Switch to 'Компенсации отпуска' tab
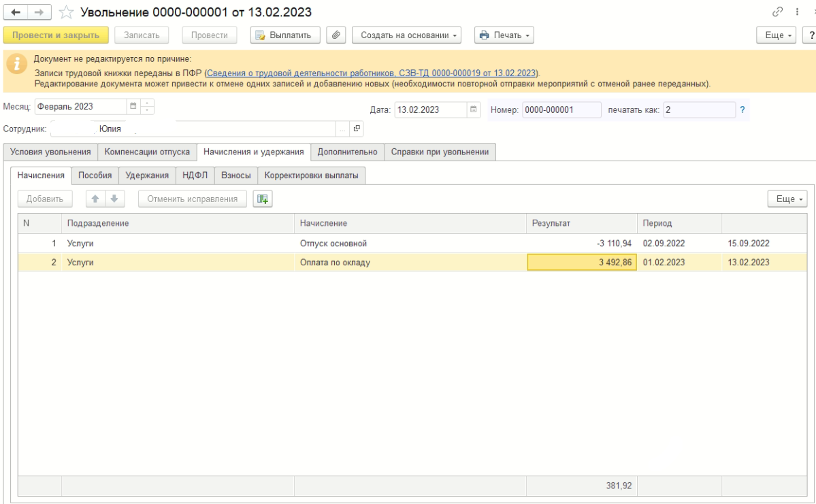816x504 pixels. 147,152
